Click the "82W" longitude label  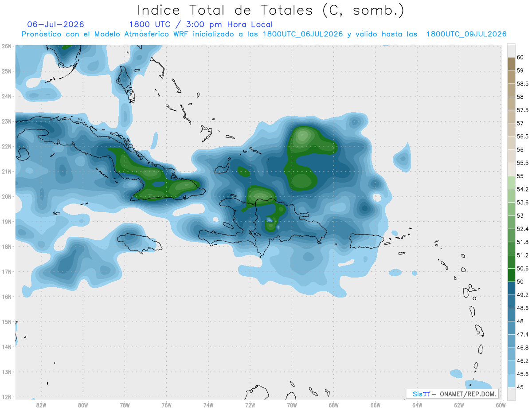(41, 405)
